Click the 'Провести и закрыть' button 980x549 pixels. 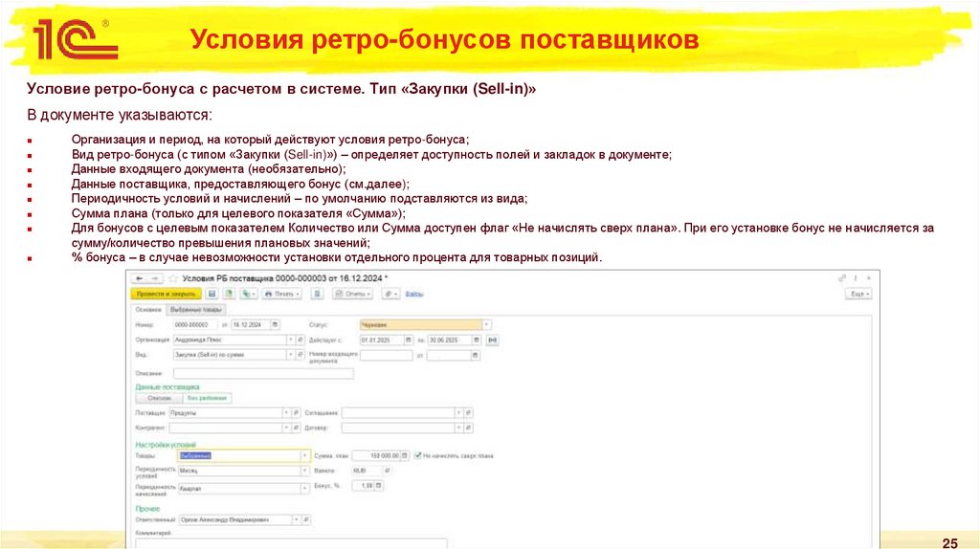(166, 294)
